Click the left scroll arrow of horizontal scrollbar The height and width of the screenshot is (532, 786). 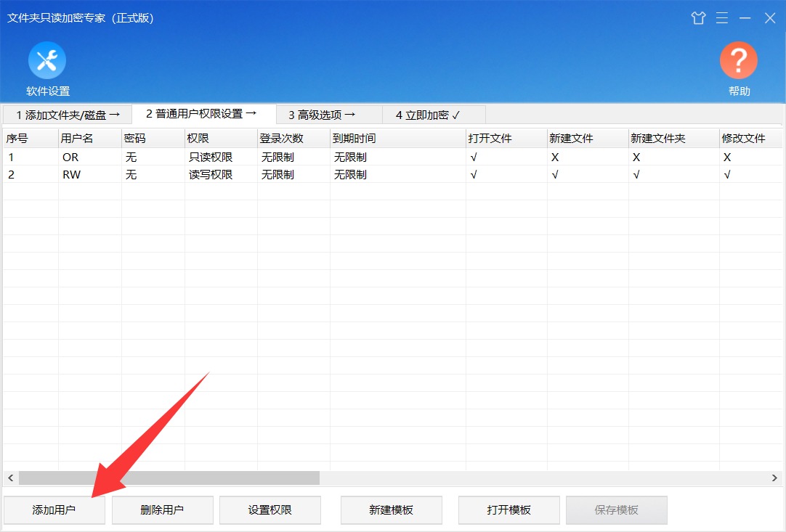point(10,478)
